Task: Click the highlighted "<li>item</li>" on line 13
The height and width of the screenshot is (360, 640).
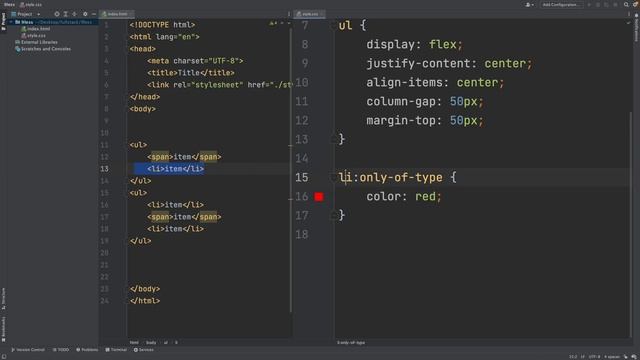Action: pos(176,169)
